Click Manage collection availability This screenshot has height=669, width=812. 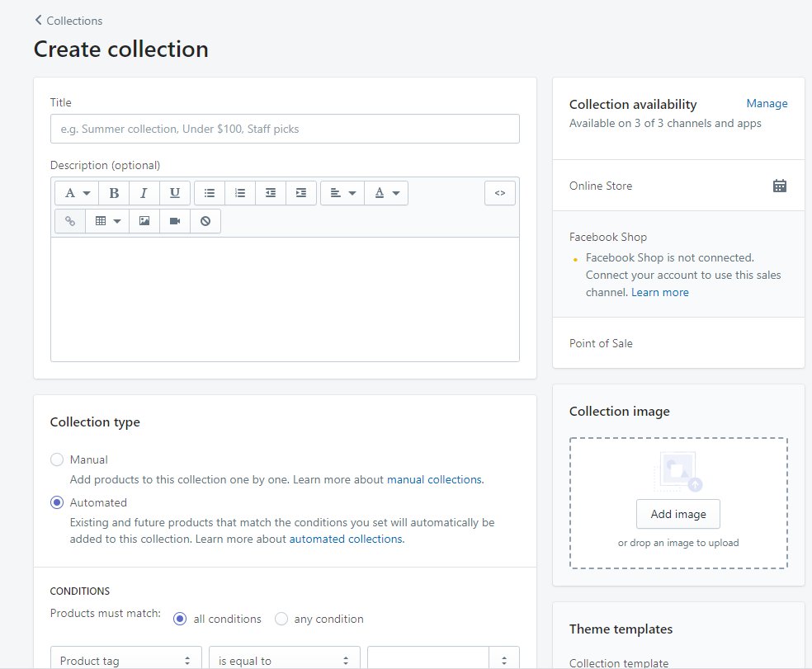pos(767,104)
